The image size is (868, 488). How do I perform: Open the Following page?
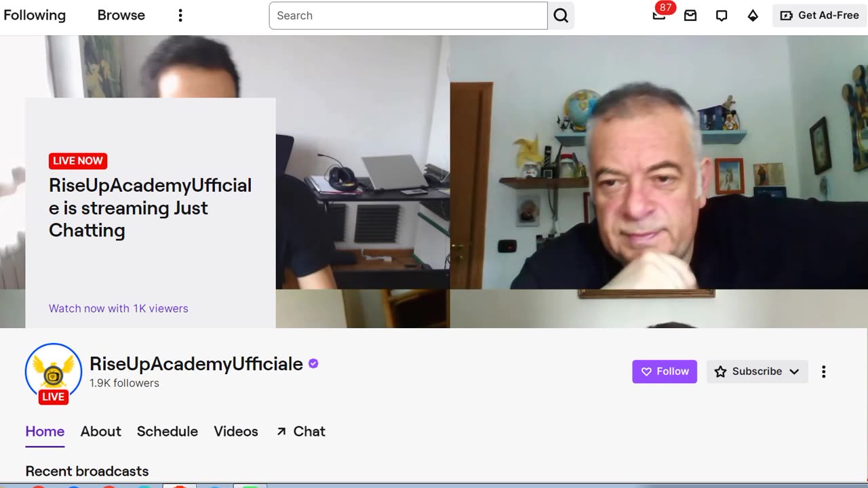[35, 15]
